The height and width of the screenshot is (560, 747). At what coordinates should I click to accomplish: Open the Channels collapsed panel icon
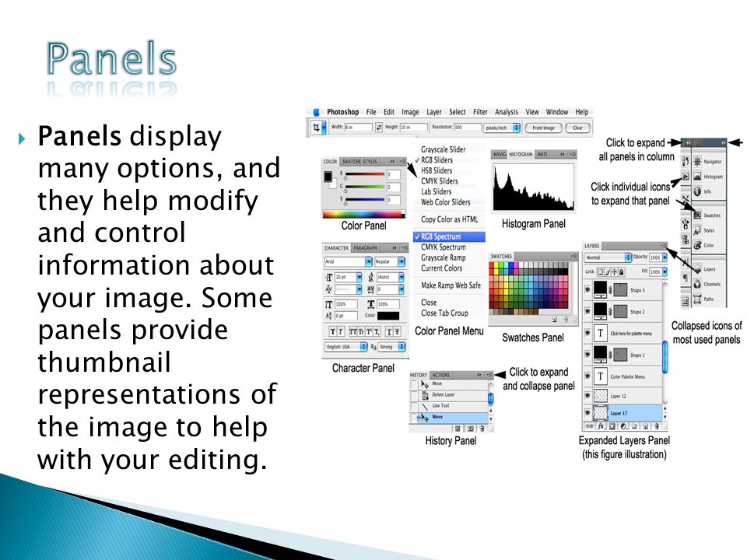tap(697, 285)
